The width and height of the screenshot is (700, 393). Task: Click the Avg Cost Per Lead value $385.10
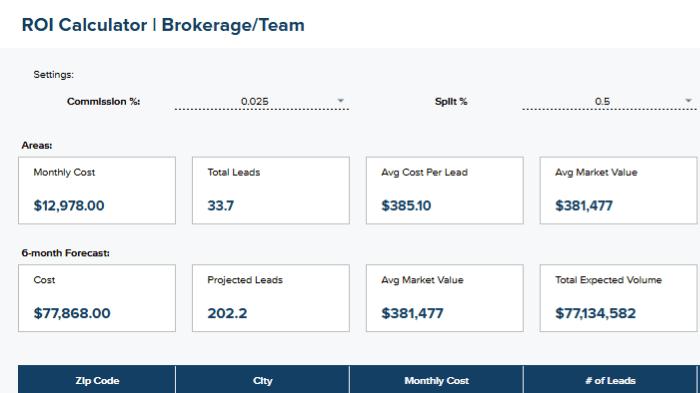tap(406, 205)
